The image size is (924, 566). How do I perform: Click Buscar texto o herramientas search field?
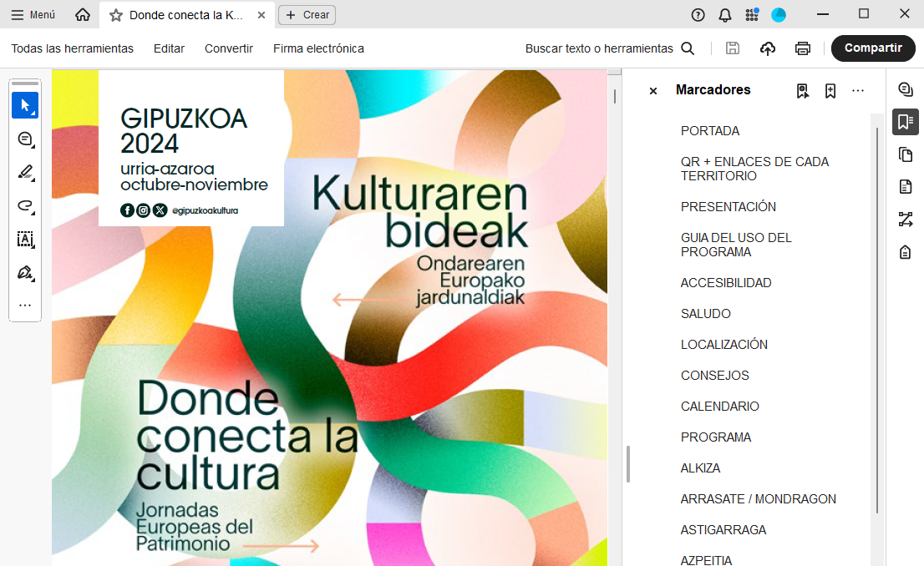tap(599, 48)
